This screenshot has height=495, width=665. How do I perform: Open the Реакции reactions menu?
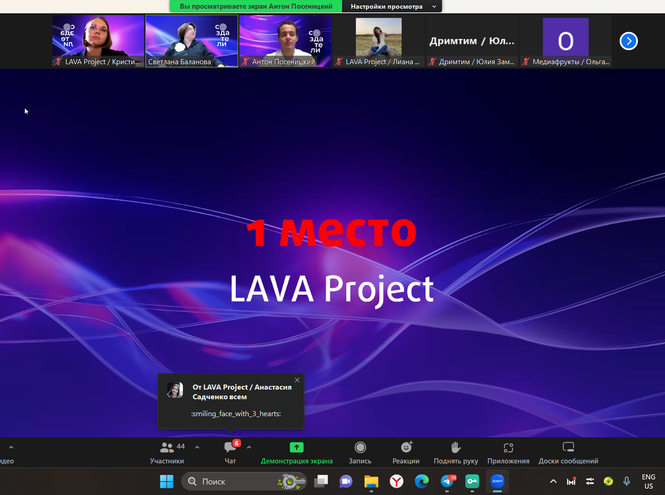coord(406,451)
